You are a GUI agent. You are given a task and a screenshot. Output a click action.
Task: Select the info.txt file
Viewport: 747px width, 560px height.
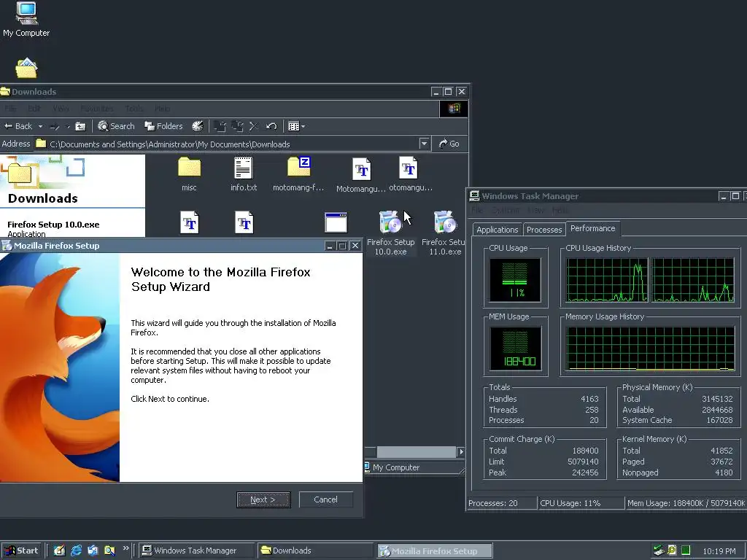pos(244,174)
